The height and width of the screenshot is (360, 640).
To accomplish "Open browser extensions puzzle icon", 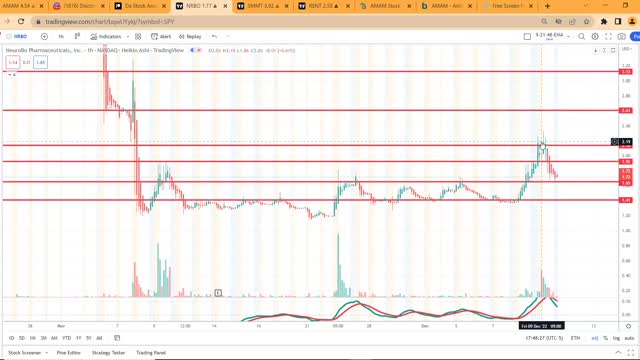I will pyautogui.click(x=604, y=21).
